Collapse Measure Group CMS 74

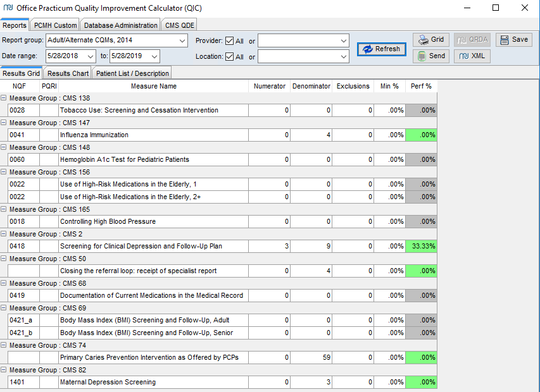[x=3, y=345]
